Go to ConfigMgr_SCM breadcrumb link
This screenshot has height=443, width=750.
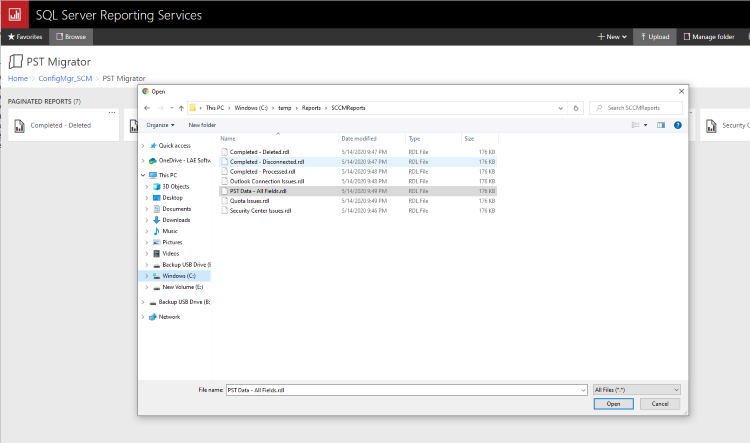point(65,78)
